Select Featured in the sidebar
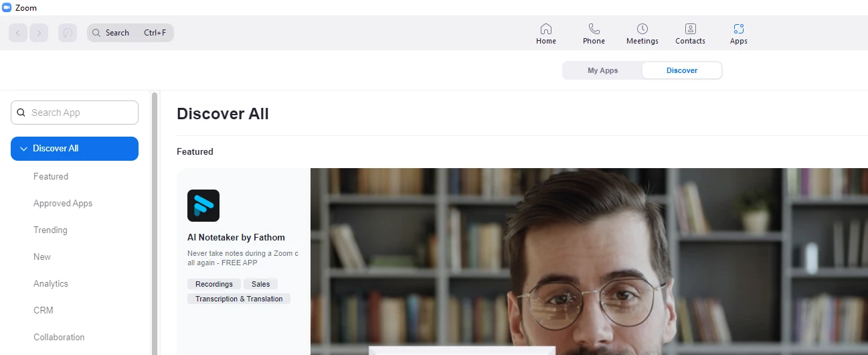Screen dimensions: 868x355 coord(51,176)
